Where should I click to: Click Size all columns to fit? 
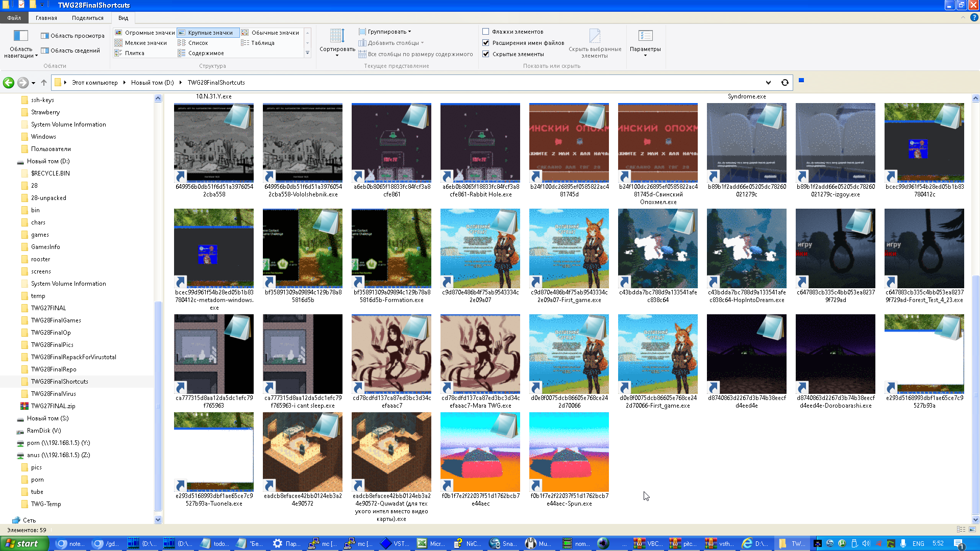pyautogui.click(x=415, y=54)
